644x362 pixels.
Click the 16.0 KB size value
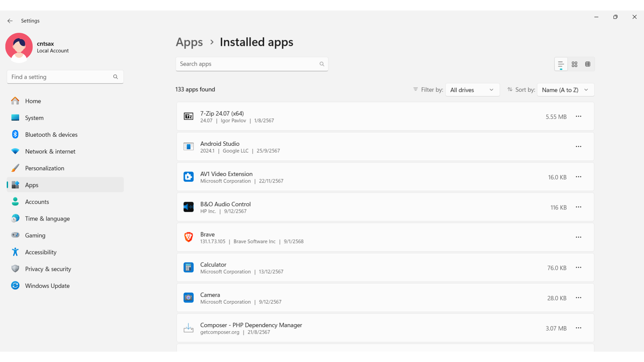tap(557, 177)
